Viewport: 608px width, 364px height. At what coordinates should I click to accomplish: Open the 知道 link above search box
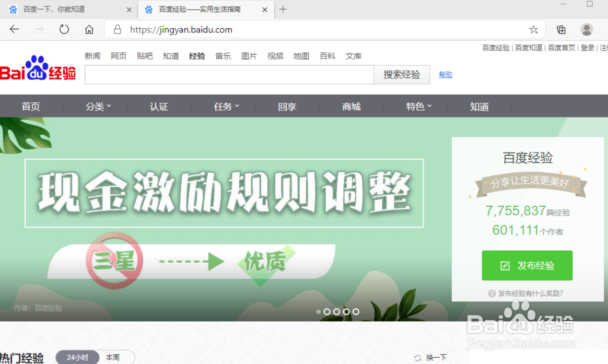click(x=171, y=56)
